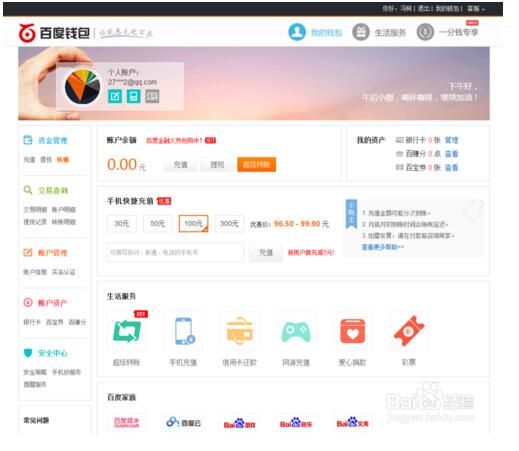Click the 充值 button next to balance

pos(181,165)
